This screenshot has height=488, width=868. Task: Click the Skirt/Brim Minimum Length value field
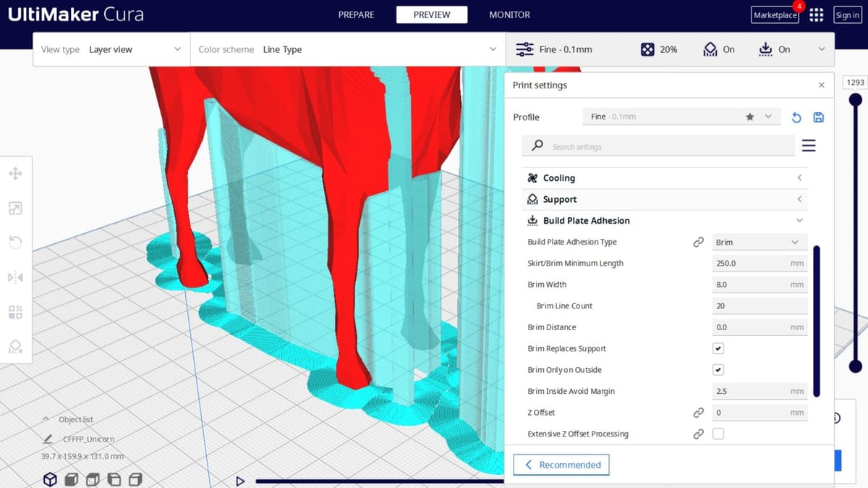click(x=759, y=264)
